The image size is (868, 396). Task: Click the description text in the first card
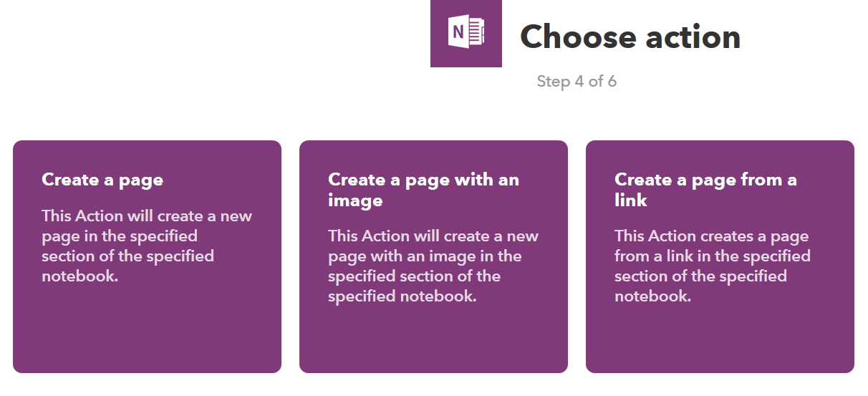click(x=147, y=246)
